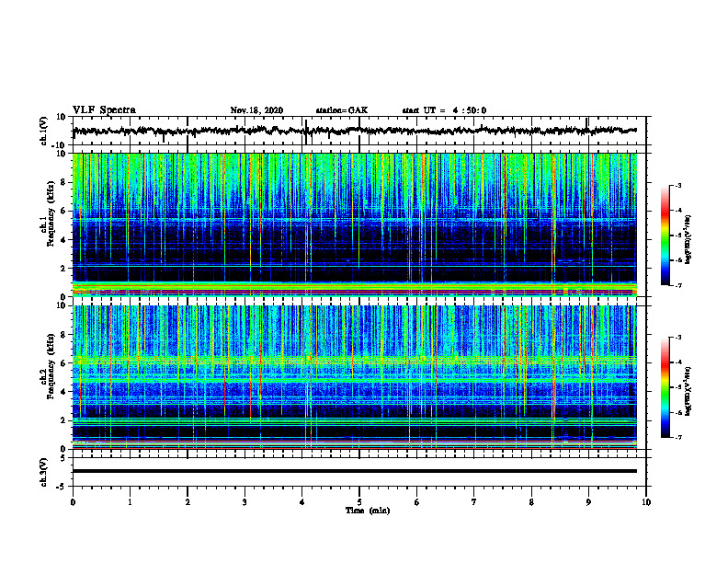This screenshot has width=728, height=563.
Task: Click the "ch.3(V)" axis label
Action: [44, 473]
